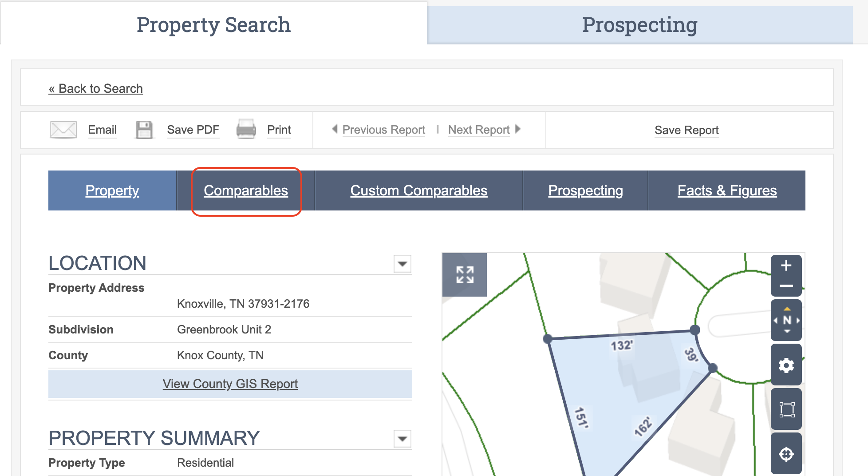Screen dimensions: 868x476
Task: Zoom in on the parcel map
Action: coord(786,266)
